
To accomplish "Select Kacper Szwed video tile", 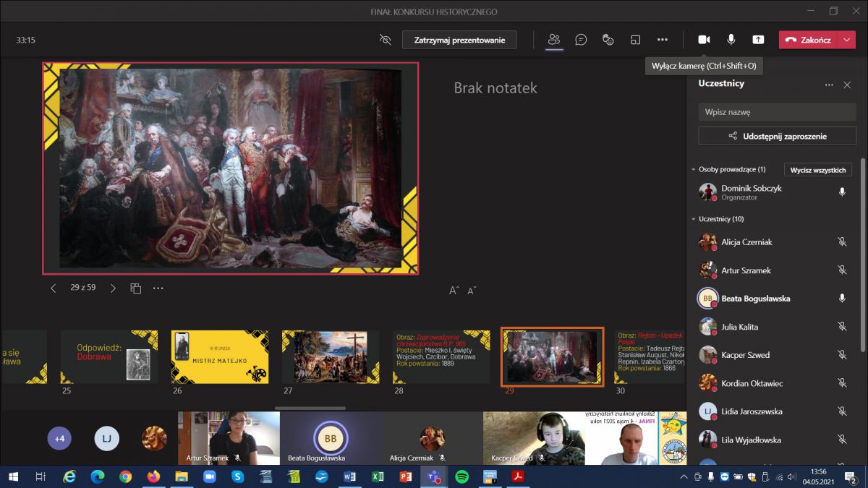I will coord(534,438).
